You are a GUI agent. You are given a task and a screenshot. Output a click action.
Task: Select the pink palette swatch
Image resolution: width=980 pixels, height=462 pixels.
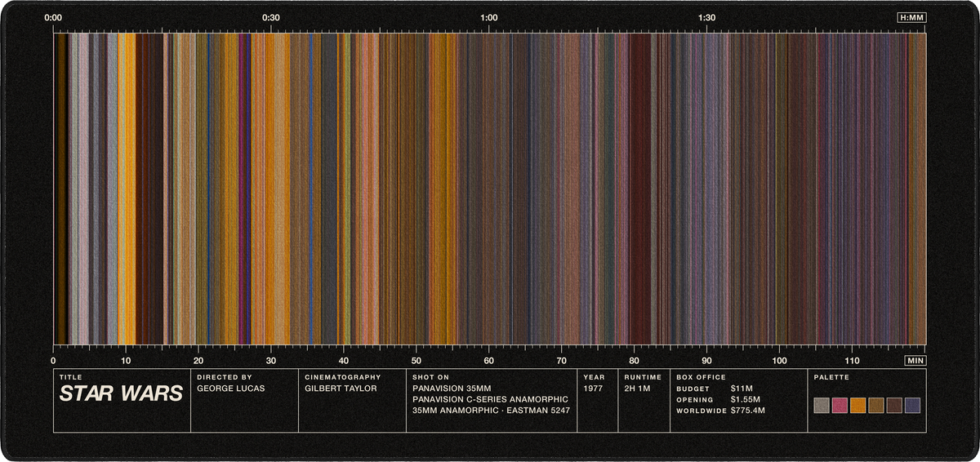[840, 406]
